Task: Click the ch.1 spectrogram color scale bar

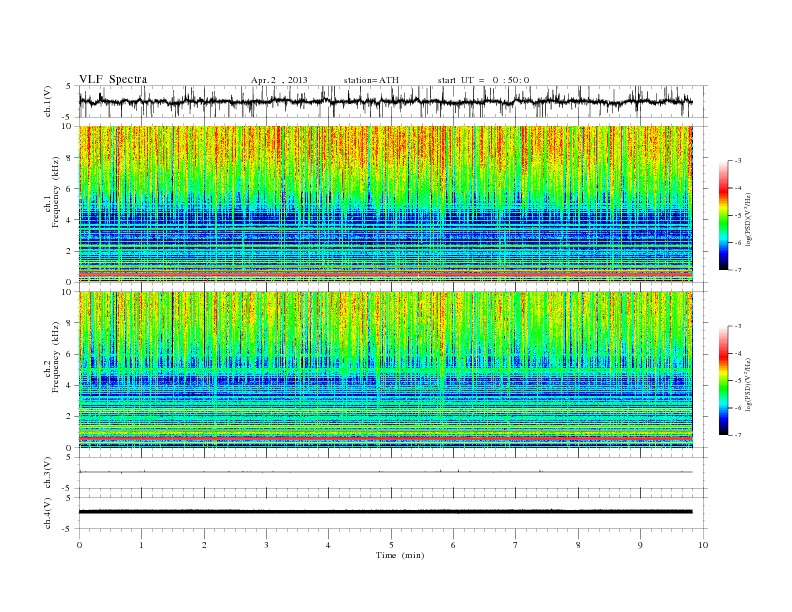Action: [x=724, y=215]
